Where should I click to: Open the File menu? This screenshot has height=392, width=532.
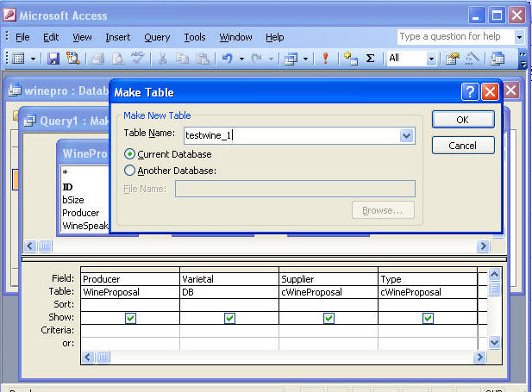click(22, 37)
